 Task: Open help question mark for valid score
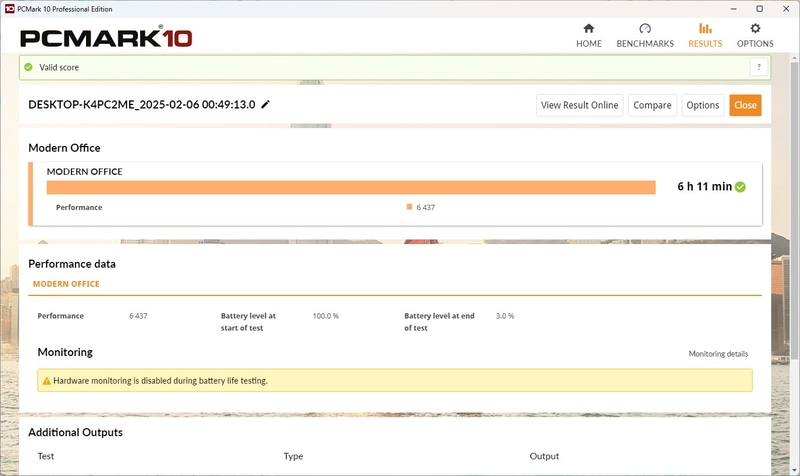759,67
